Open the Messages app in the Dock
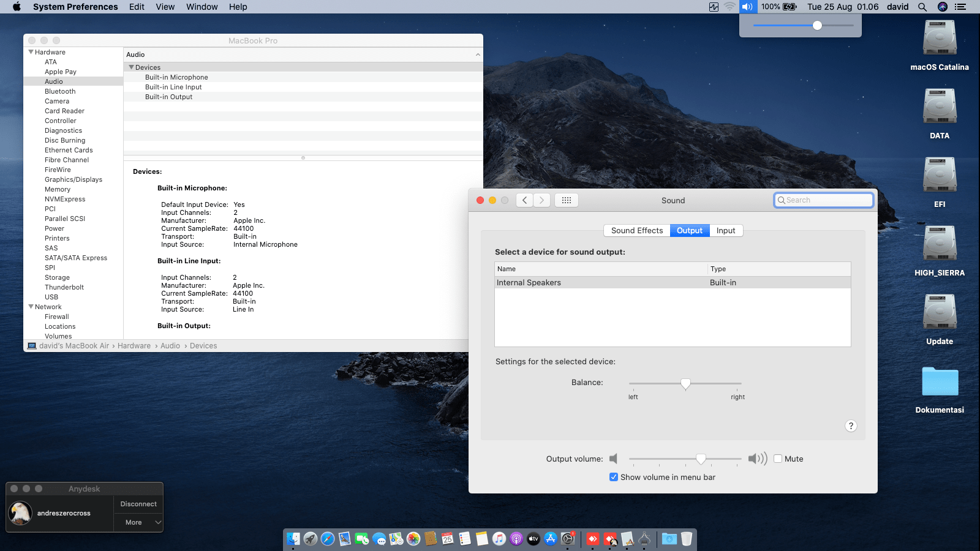 click(379, 539)
